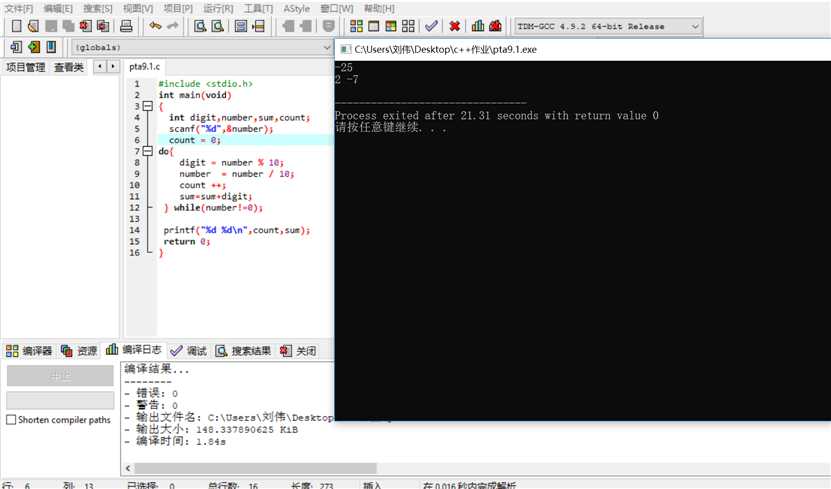Click the Replace search icon
Image resolution: width=831 pixels, height=489 pixels.
point(217,26)
